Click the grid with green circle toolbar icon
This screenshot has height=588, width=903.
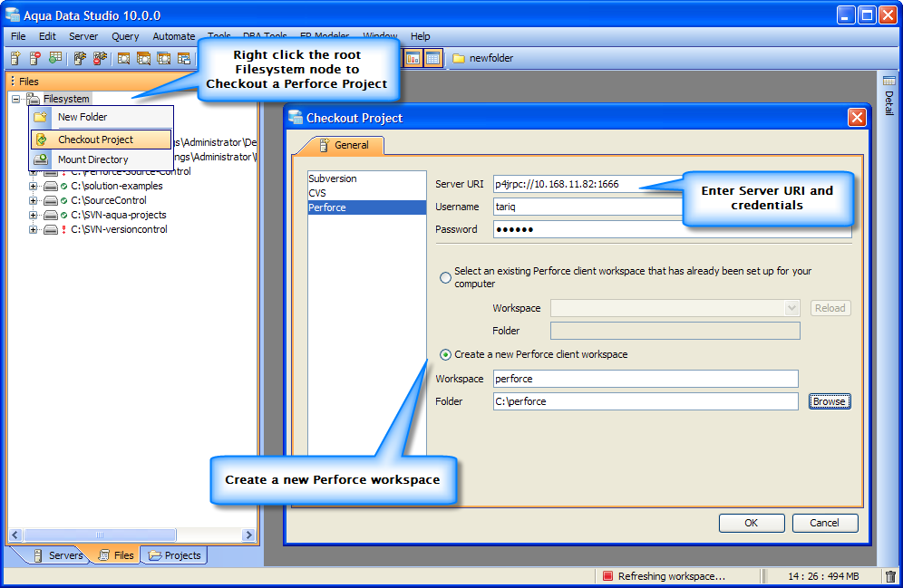55,58
